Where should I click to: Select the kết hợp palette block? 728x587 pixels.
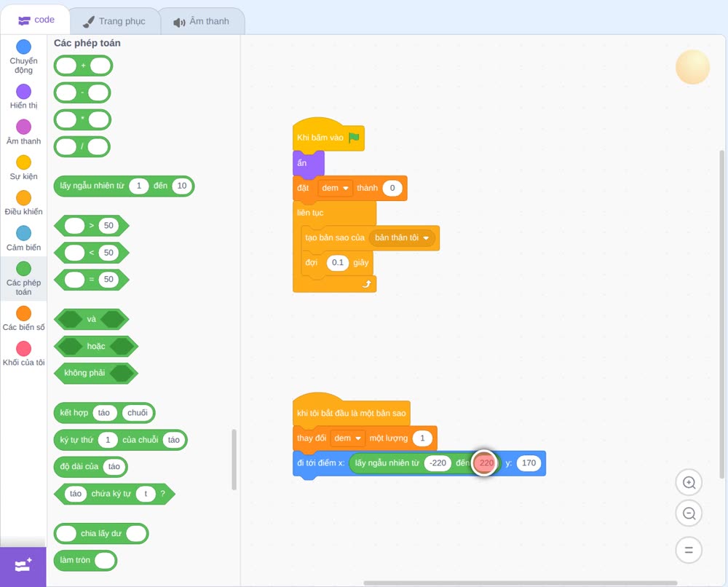[104, 413]
